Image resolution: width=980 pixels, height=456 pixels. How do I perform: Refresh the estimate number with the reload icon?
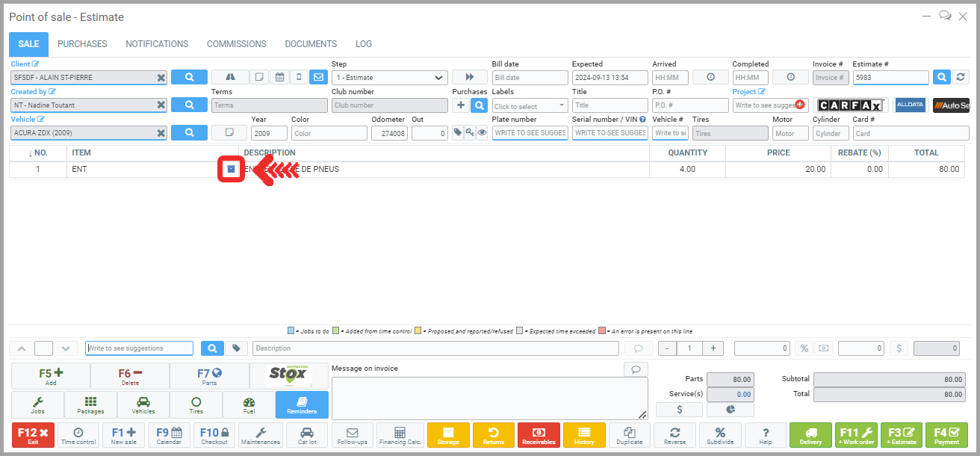961,77
